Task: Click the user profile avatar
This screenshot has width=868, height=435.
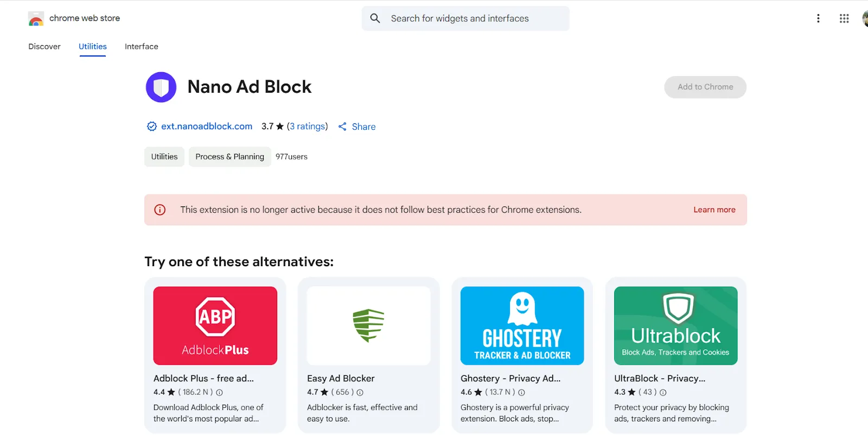Action: (865, 18)
